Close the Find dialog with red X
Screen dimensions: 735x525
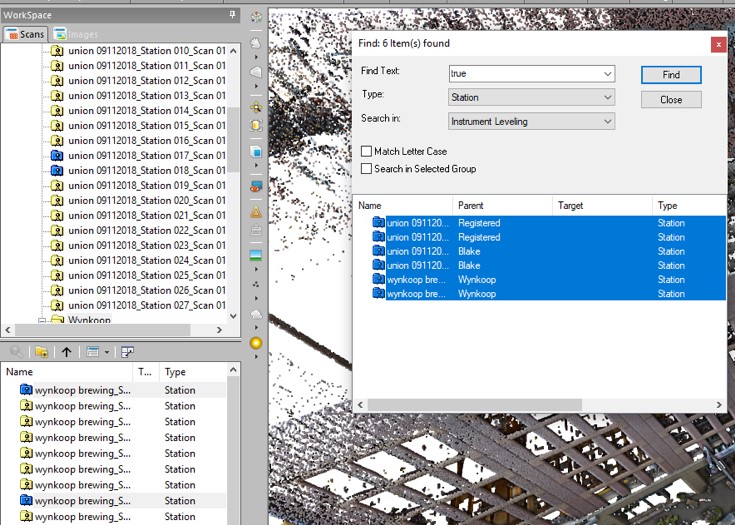coord(718,45)
